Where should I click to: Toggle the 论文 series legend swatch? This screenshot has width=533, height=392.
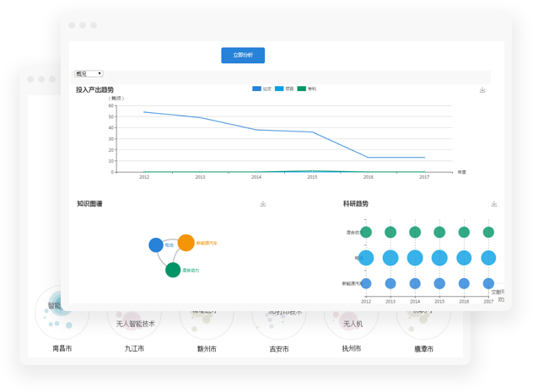(256, 89)
